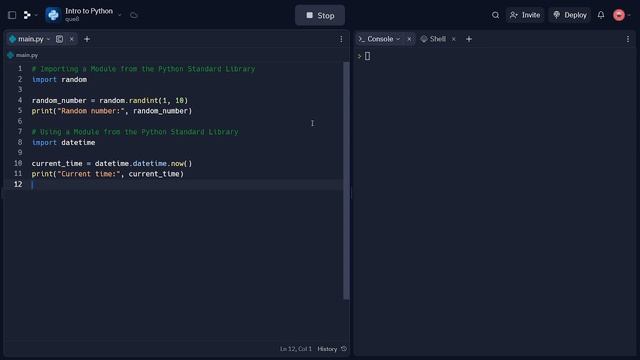
Task: Click the main.py breadcrumb
Action: pos(23,55)
